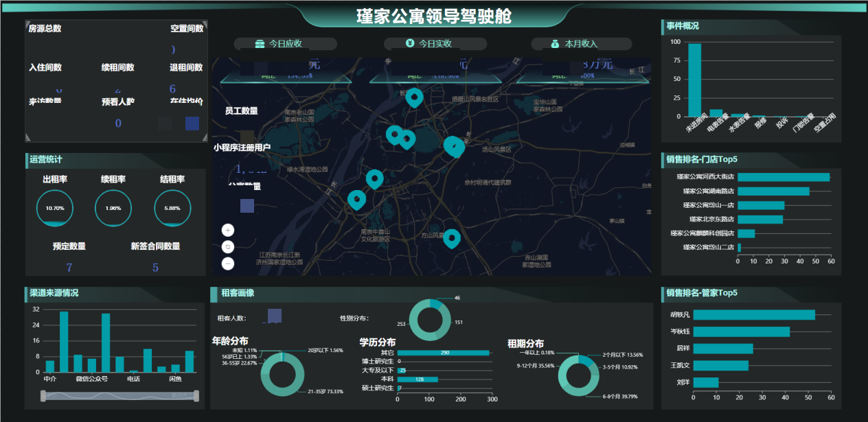Select the northernmost map pin marker
Viewport: 868px width, 422px height.
pyautogui.click(x=413, y=97)
